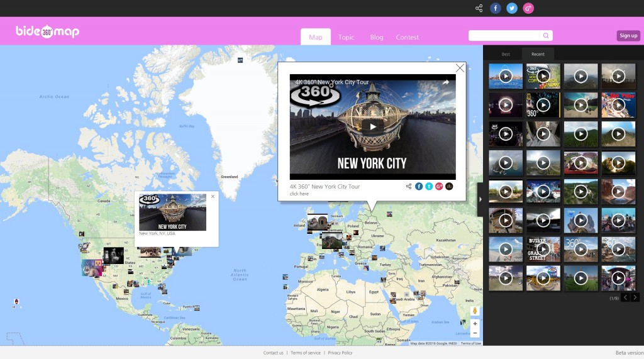Viewport: 644px width, 359px height.
Task: Click the large photo marker on California coast
Action: [92, 268]
